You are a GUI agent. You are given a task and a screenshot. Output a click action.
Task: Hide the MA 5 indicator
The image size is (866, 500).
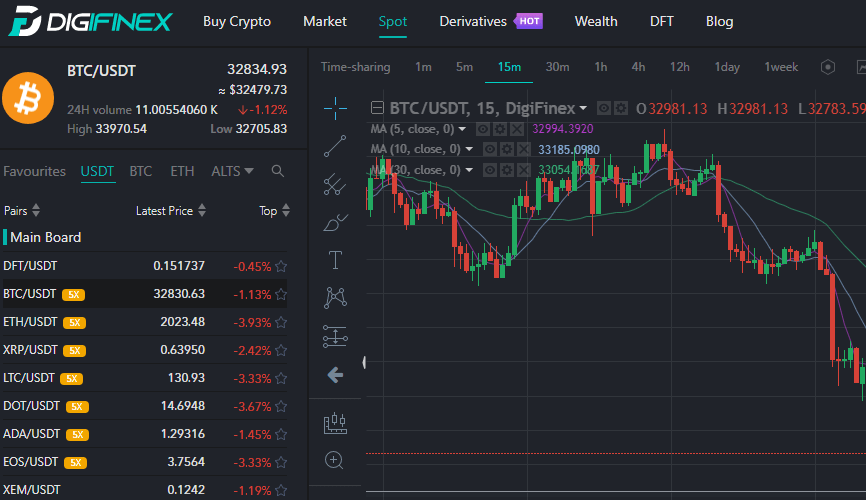[483, 129]
